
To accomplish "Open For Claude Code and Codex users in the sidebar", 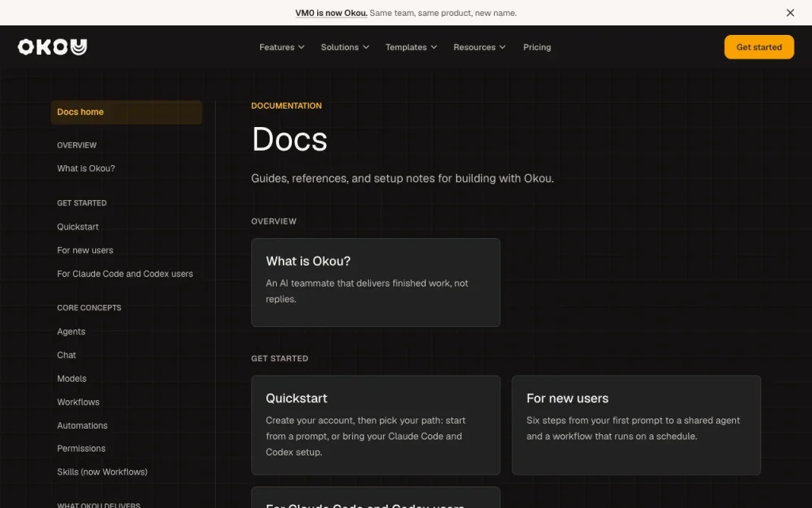I will click(x=124, y=274).
